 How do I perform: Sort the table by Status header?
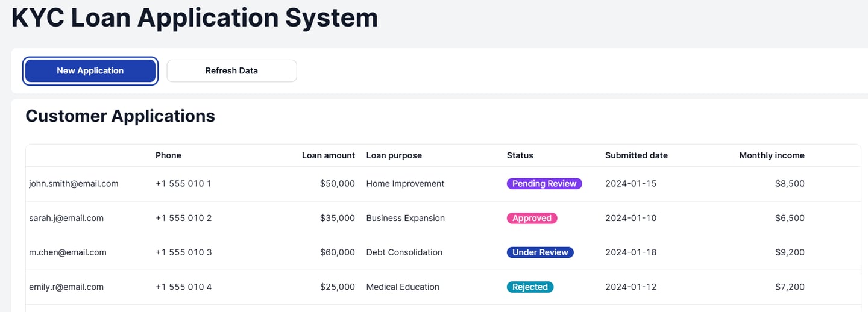(520, 155)
